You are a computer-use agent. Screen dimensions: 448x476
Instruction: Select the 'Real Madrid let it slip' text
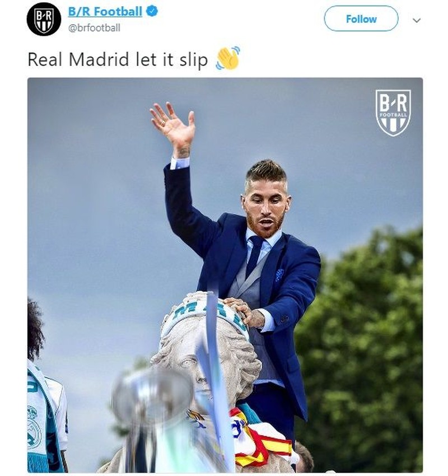[118, 59]
